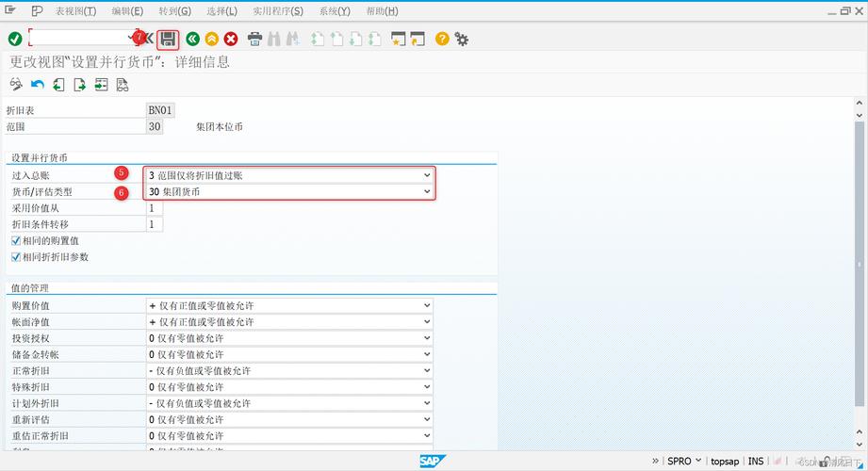Image resolution: width=868 pixels, height=471 pixels.
Task: Click the 范围 field showing 30
Action: pos(155,127)
